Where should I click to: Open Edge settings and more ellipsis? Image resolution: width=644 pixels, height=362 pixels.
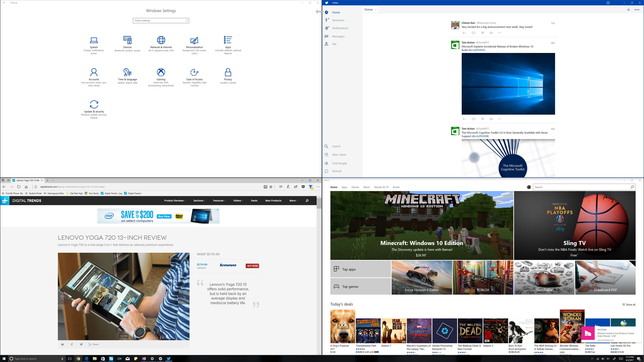pyautogui.click(x=318, y=187)
